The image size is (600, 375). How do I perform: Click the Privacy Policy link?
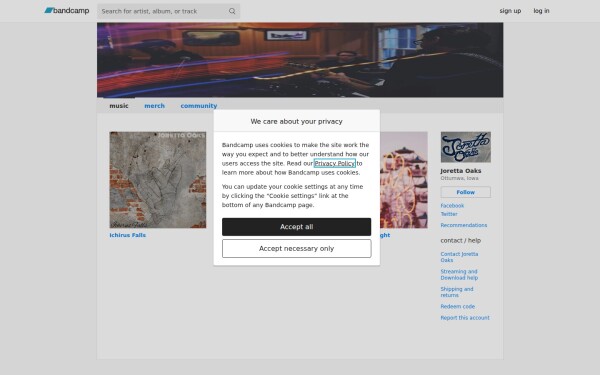[334, 163]
